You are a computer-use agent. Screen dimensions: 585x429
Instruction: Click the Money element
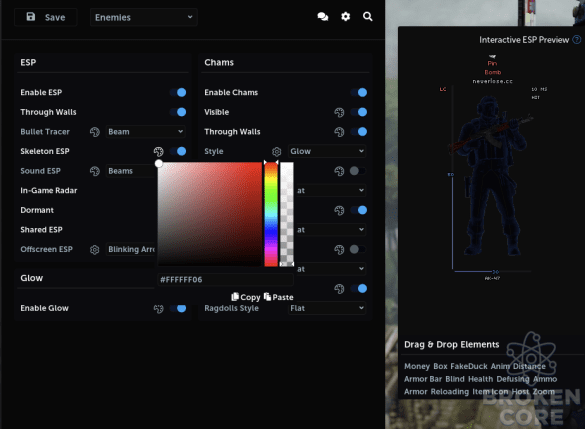417,366
